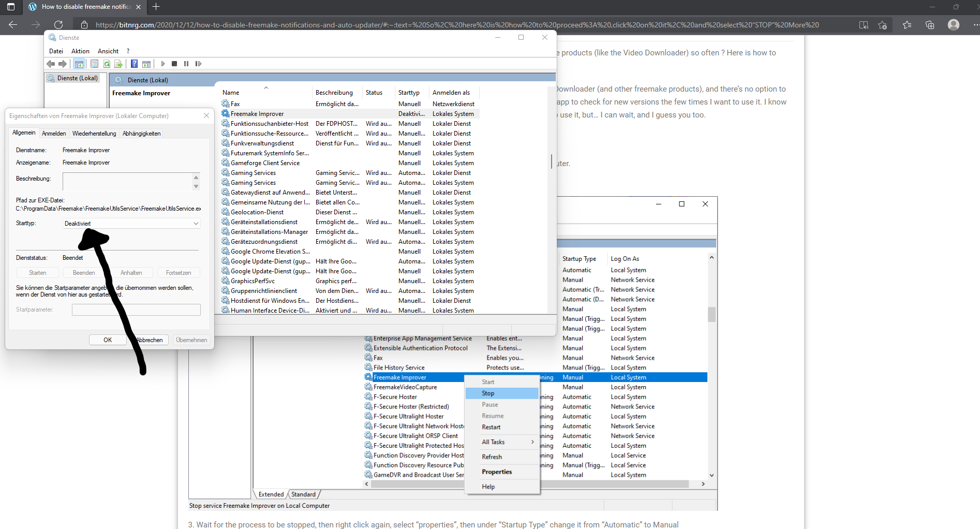
Task: Click the Übernehmen button
Action: pyautogui.click(x=191, y=340)
